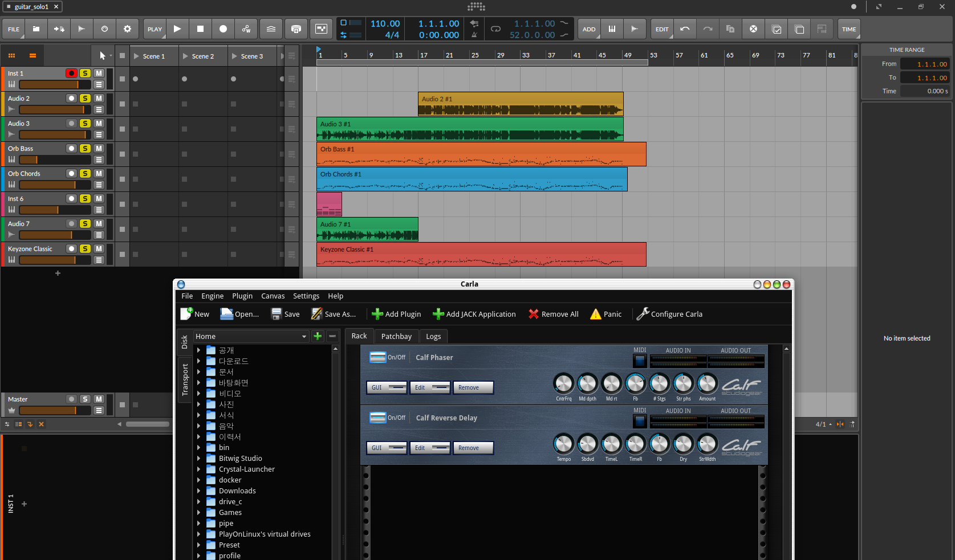Open the settings gear in top toolbar

pos(127,29)
